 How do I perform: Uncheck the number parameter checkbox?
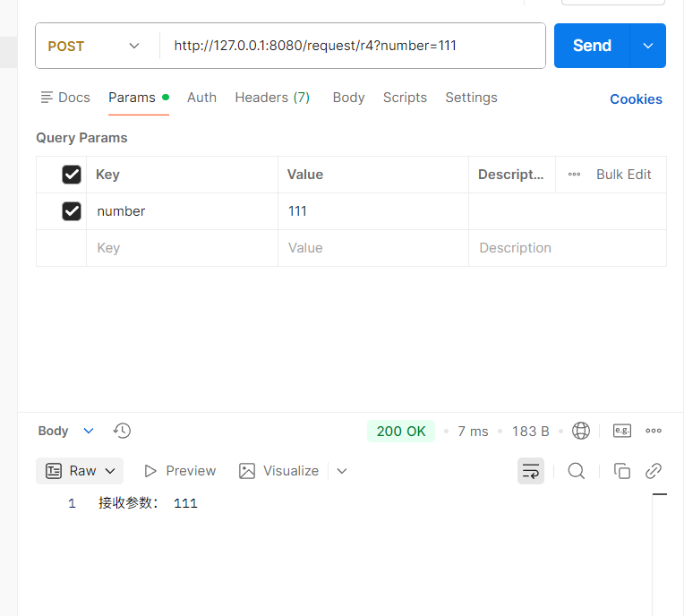[72, 211]
